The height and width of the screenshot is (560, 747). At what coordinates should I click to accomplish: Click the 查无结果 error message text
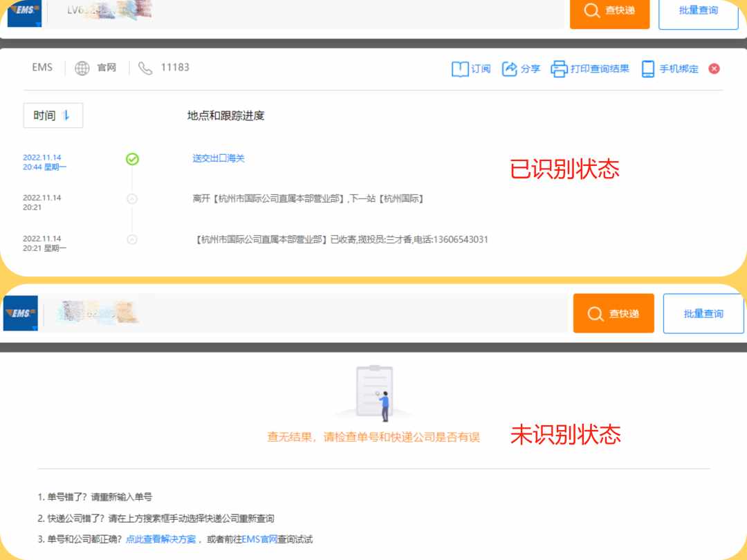pyautogui.click(x=373, y=437)
